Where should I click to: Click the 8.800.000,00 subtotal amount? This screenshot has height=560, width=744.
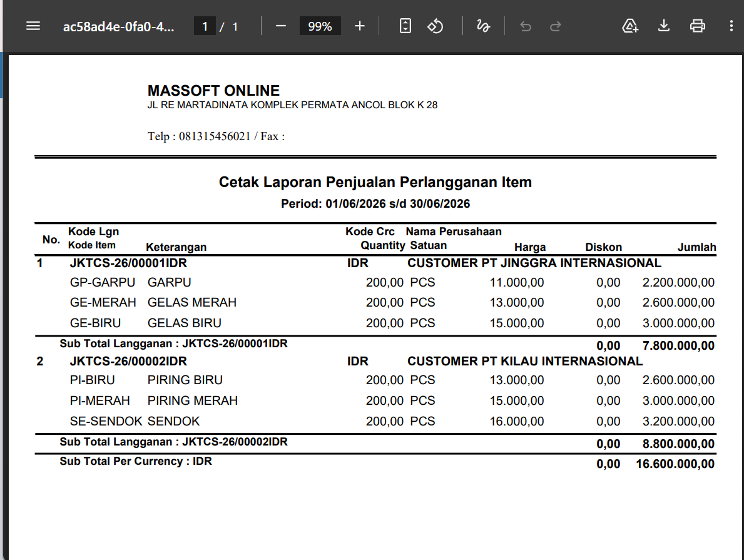pos(678,444)
